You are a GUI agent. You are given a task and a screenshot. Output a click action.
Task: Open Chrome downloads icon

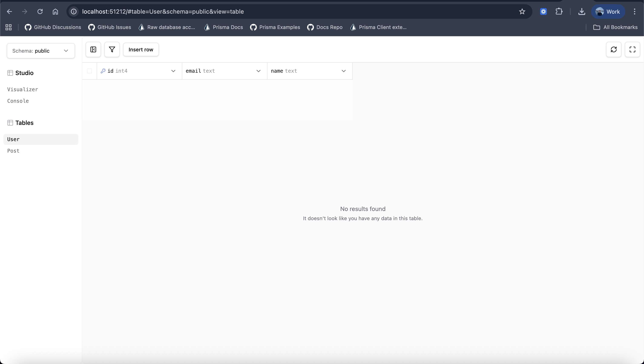582,12
